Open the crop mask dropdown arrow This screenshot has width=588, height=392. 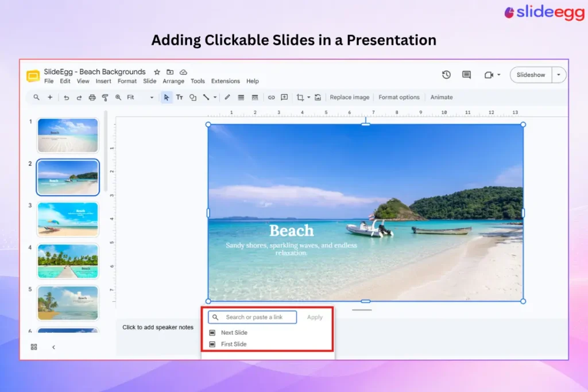[x=308, y=98]
